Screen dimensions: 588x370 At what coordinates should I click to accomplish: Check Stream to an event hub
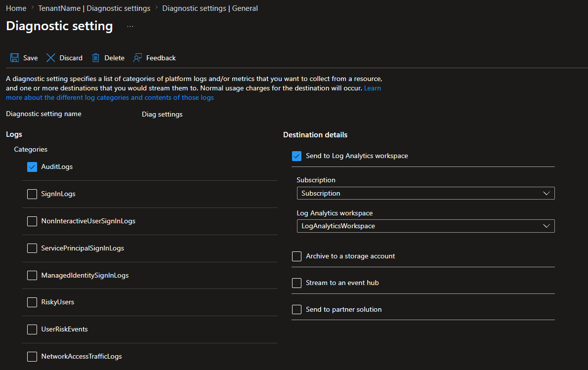[x=296, y=283]
